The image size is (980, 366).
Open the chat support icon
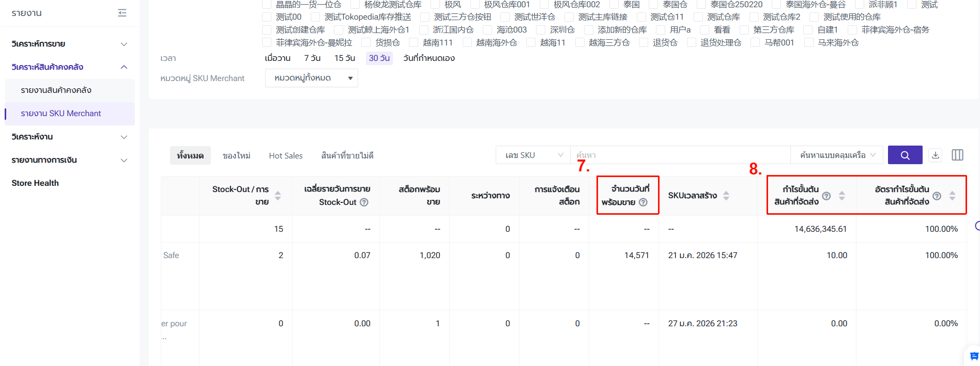[974, 356]
